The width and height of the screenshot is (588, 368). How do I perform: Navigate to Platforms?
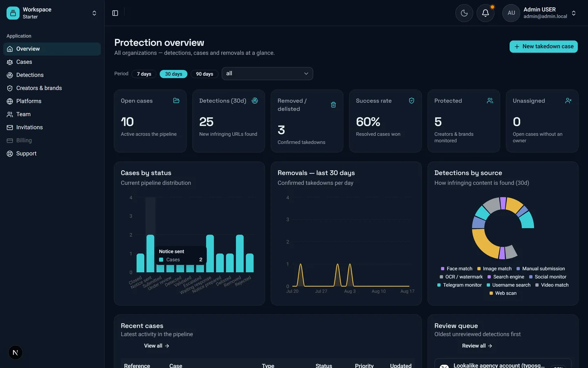pos(52,101)
